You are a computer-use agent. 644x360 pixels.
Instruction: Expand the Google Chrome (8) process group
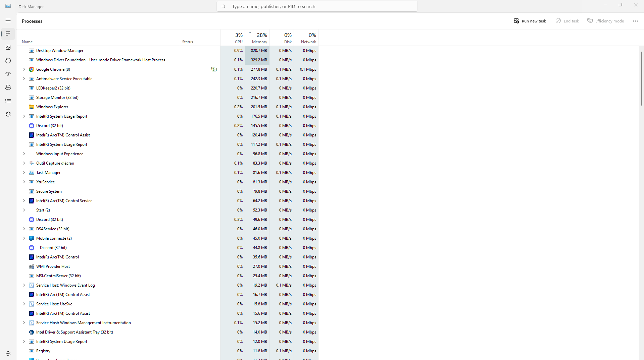[x=24, y=69]
